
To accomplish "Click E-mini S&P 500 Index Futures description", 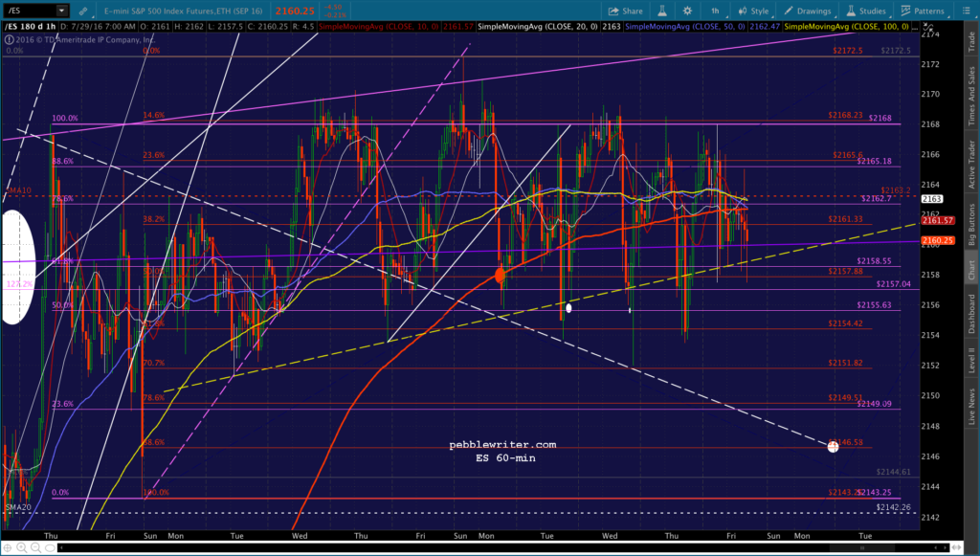I will (184, 11).
